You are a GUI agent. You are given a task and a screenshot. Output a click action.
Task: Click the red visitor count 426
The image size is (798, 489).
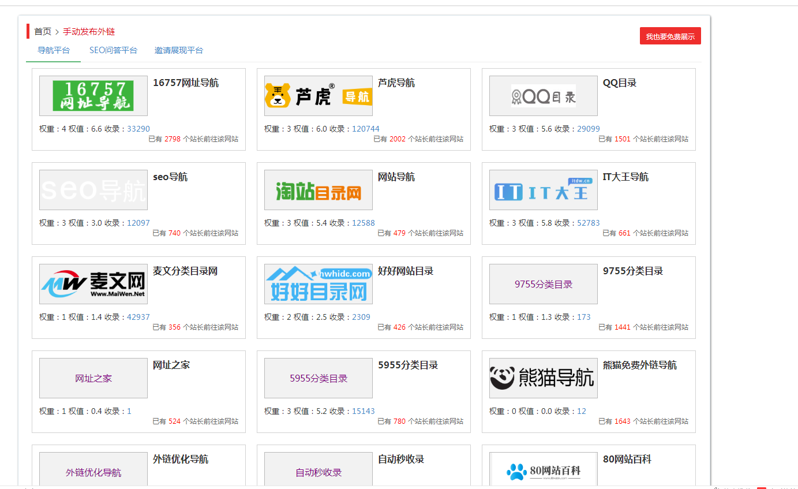400,328
